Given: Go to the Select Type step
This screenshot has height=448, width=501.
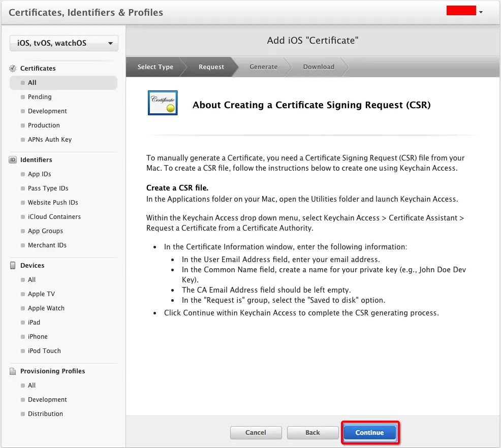Looking at the screenshot, I should (x=155, y=67).
